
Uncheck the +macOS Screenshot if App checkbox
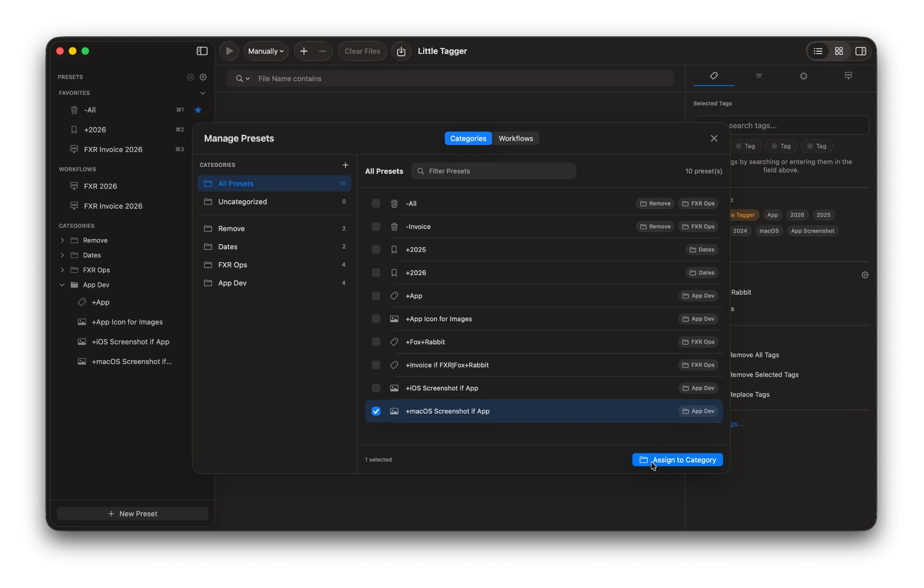coord(376,411)
